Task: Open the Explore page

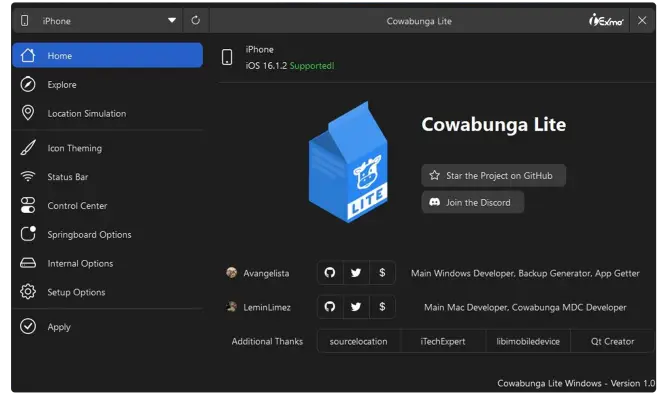Action: coord(107,84)
